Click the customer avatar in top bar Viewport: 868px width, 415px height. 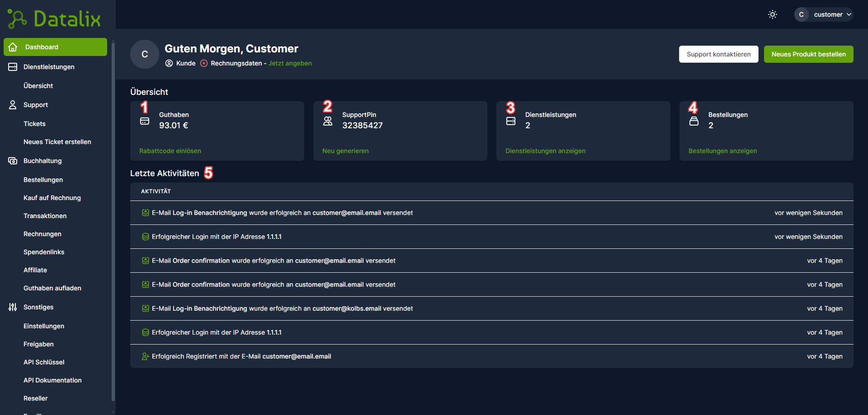[x=802, y=14]
